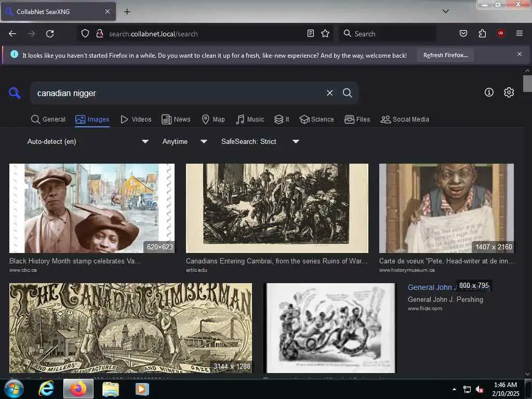532x399 pixels.
Task: Close the CollabNet SearXNG tab
Action: pyautogui.click(x=108, y=11)
